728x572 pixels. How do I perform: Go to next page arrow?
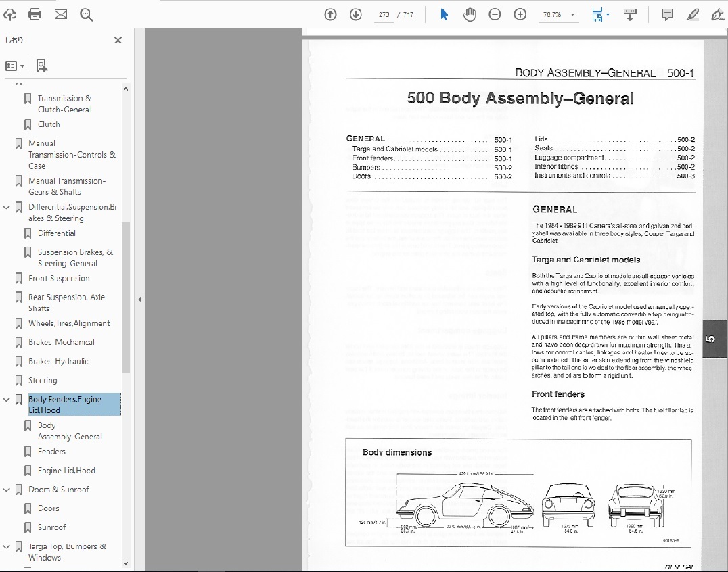pos(356,15)
